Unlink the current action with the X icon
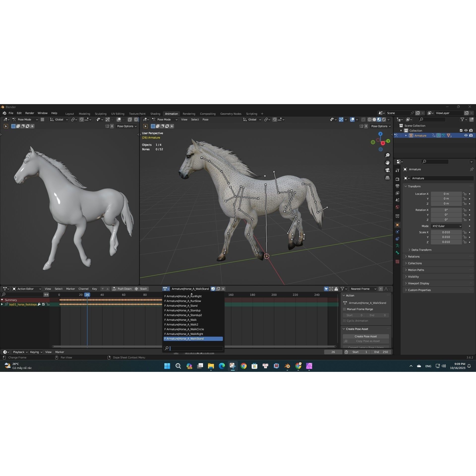The width and height of the screenshot is (476, 476). (x=223, y=289)
